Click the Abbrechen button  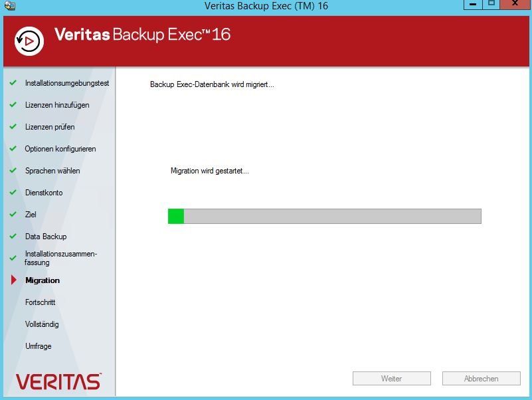[481, 379]
